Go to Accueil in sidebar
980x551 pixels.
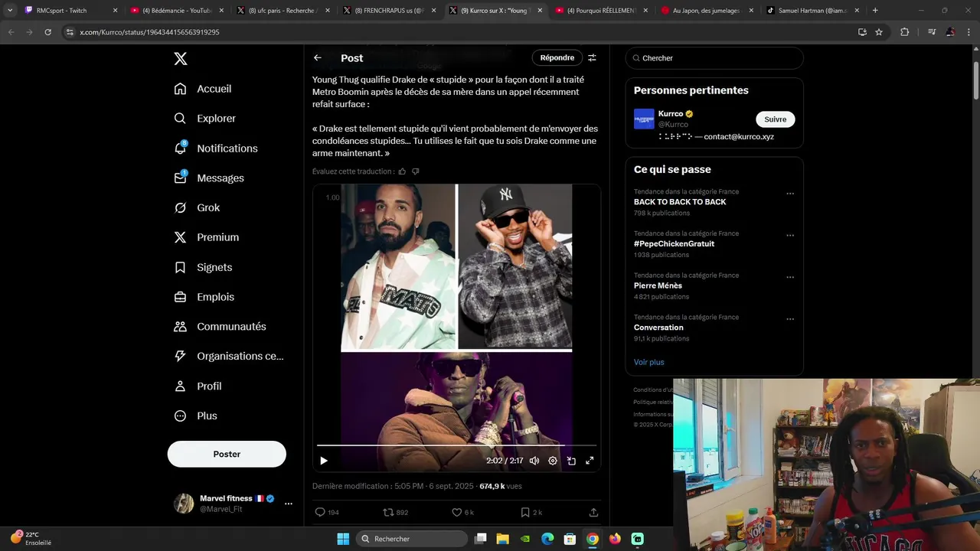[203, 89]
